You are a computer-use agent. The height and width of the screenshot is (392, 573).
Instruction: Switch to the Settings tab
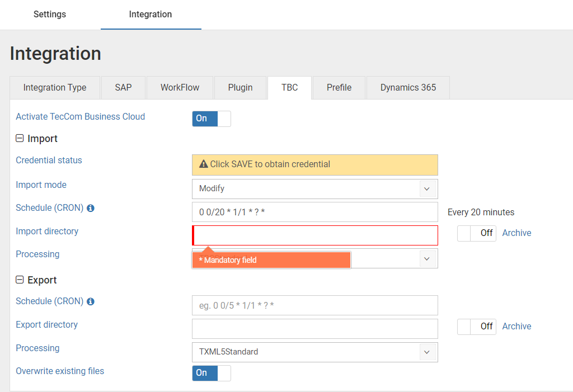(50, 14)
